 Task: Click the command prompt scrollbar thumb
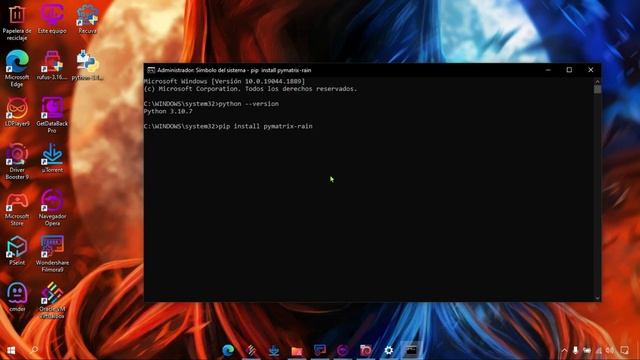click(x=598, y=89)
